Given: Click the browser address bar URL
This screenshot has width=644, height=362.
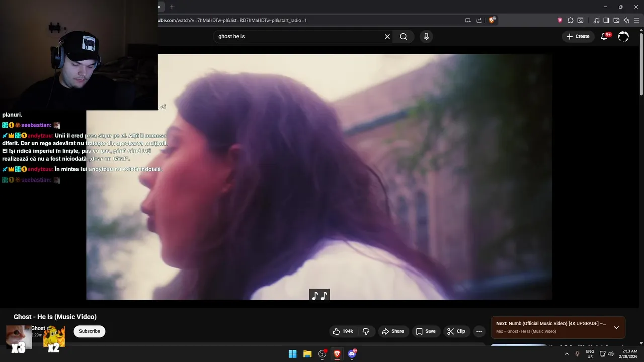Looking at the screenshot, I should click(x=232, y=20).
